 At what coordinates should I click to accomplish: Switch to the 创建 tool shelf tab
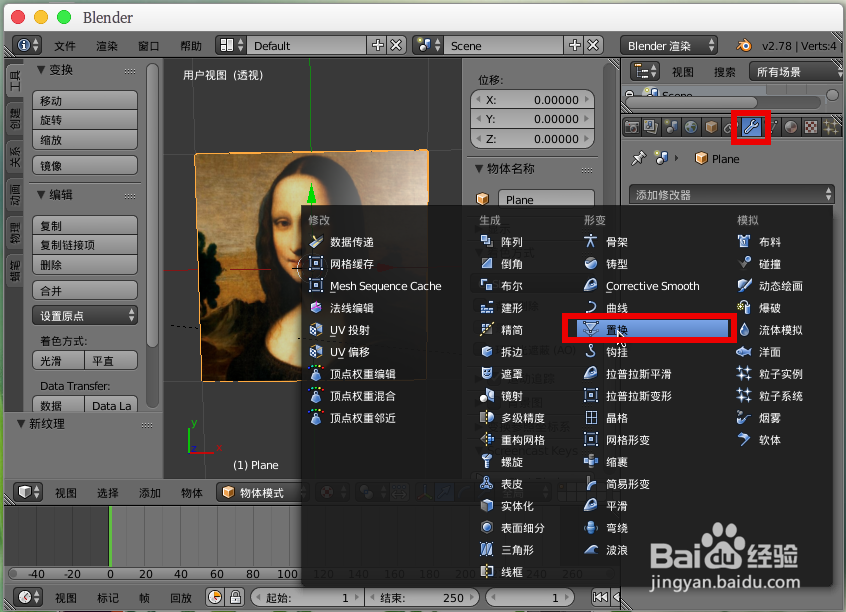[15, 118]
